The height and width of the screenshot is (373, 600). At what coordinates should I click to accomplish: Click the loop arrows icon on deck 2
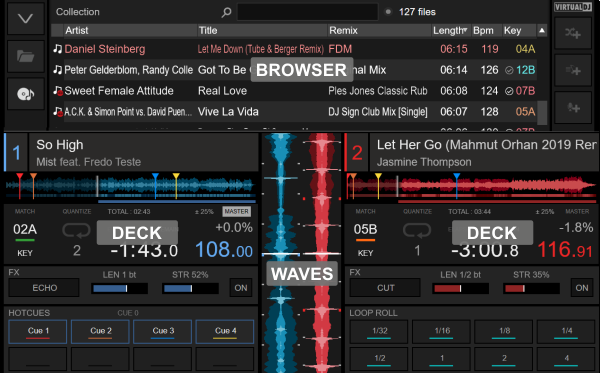tap(417, 230)
